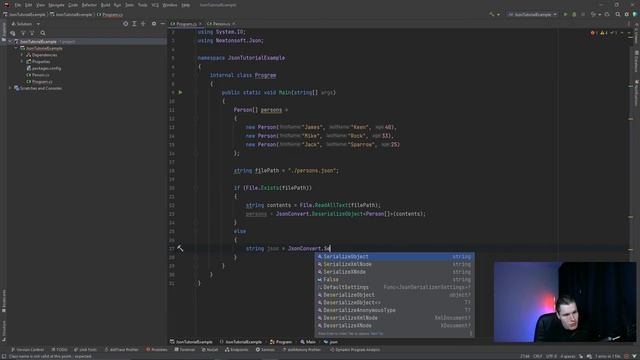Open the View menu
The height and width of the screenshot is (360, 640).
pyautogui.click(x=40, y=5)
